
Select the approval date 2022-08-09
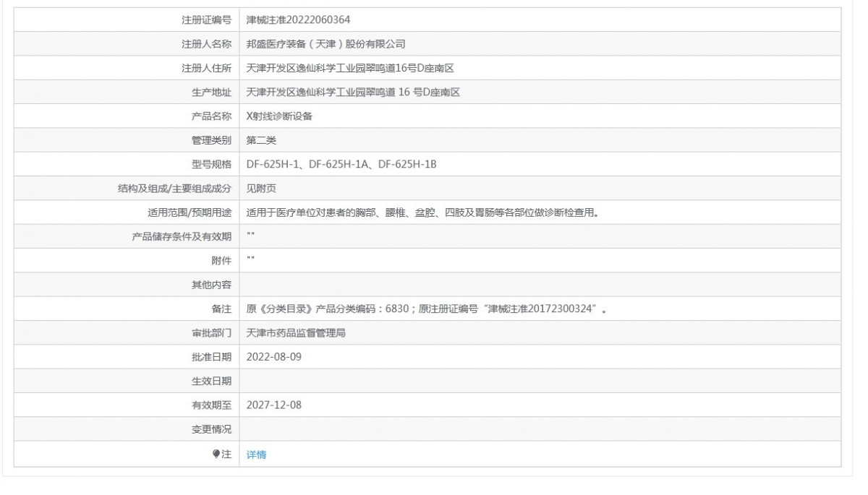[274, 357]
